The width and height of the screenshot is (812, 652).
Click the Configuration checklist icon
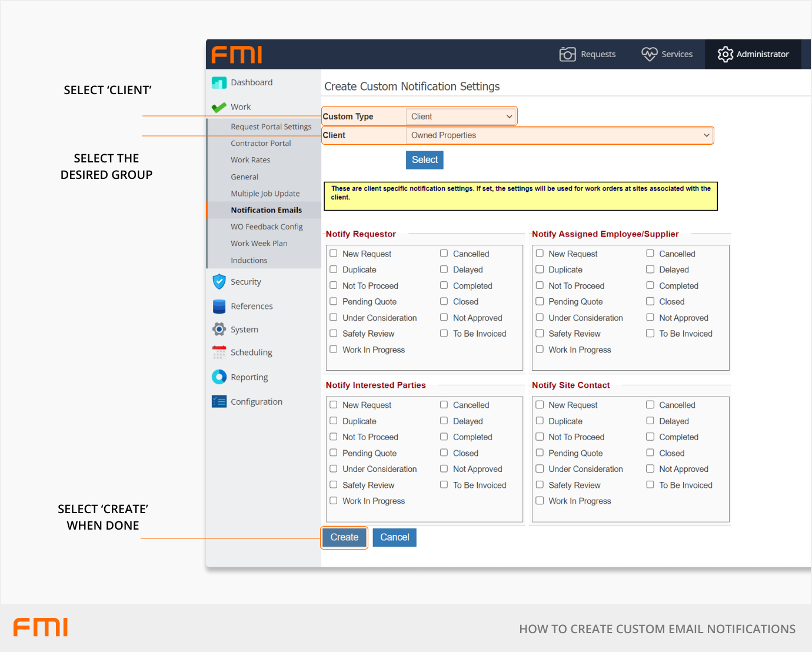[x=219, y=402]
